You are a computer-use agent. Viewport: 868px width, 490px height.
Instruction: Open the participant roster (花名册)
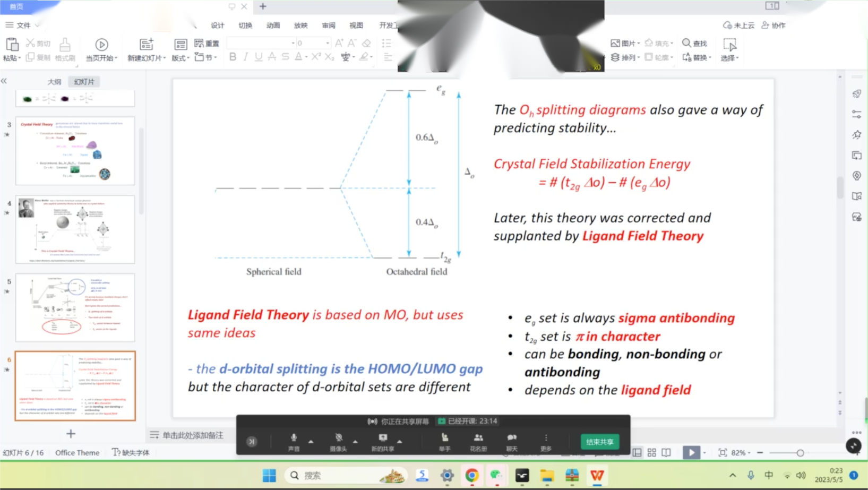click(478, 441)
